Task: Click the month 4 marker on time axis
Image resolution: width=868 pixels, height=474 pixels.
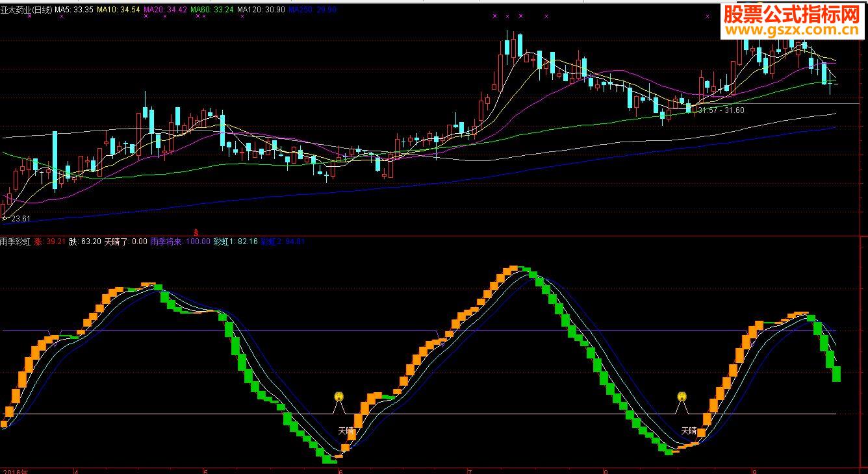Action: (77, 471)
